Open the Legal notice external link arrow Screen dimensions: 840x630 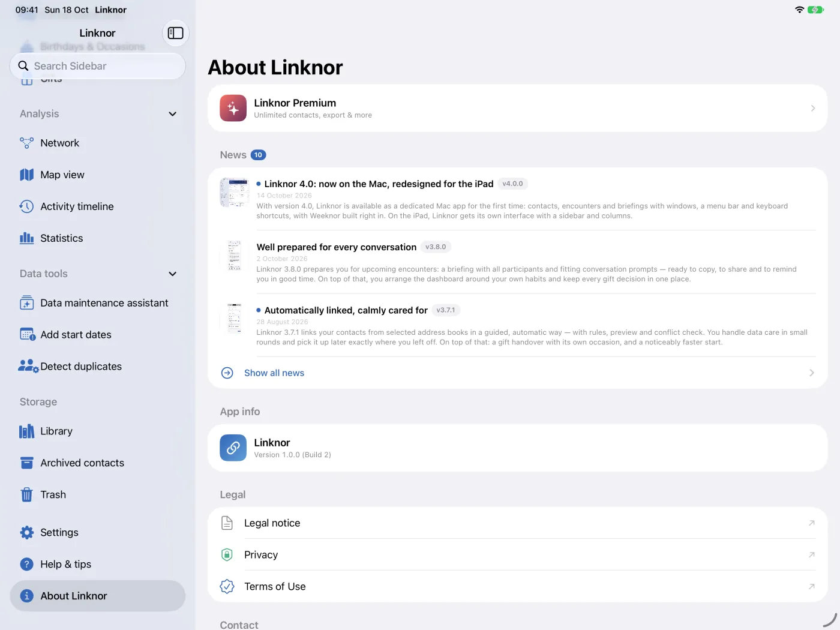coord(812,523)
